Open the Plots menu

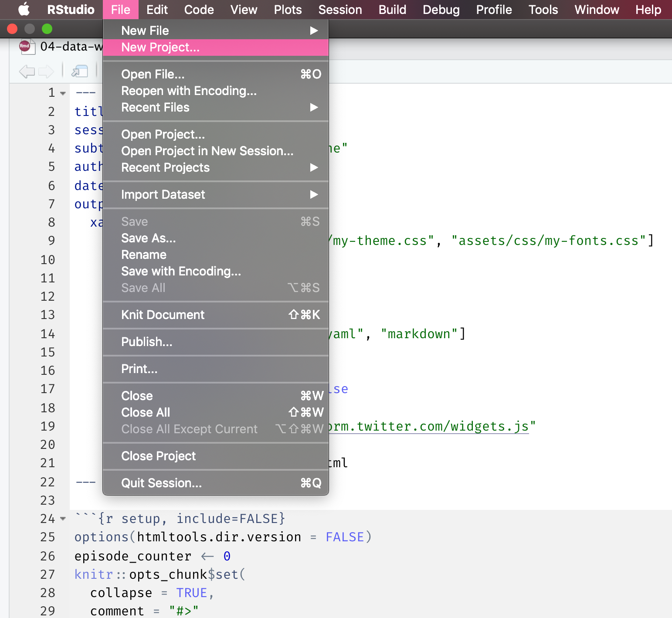(288, 10)
